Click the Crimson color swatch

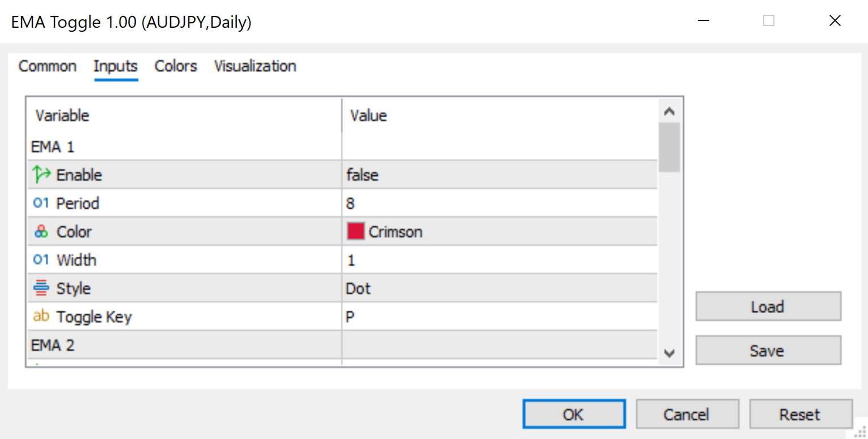click(x=355, y=231)
